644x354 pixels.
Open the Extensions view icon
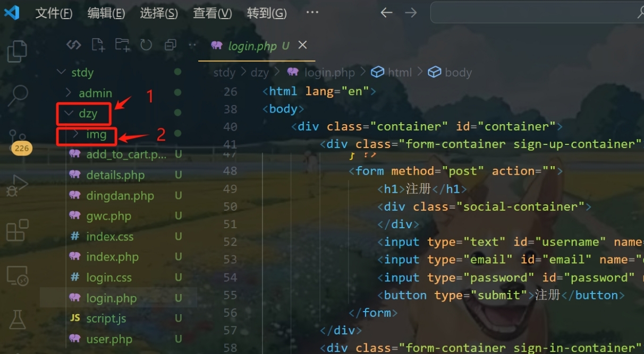(17, 231)
